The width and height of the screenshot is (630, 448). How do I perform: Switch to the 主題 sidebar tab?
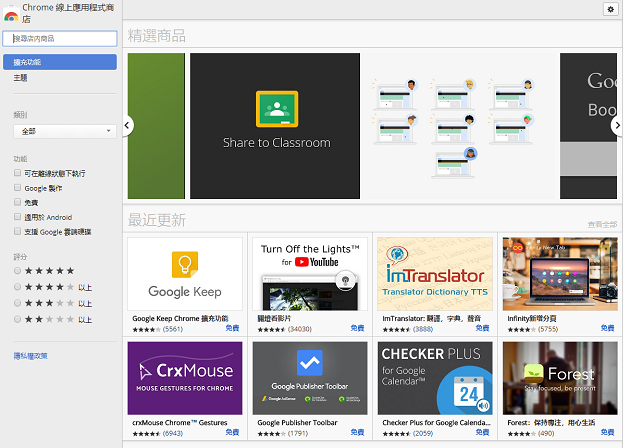click(21, 77)
